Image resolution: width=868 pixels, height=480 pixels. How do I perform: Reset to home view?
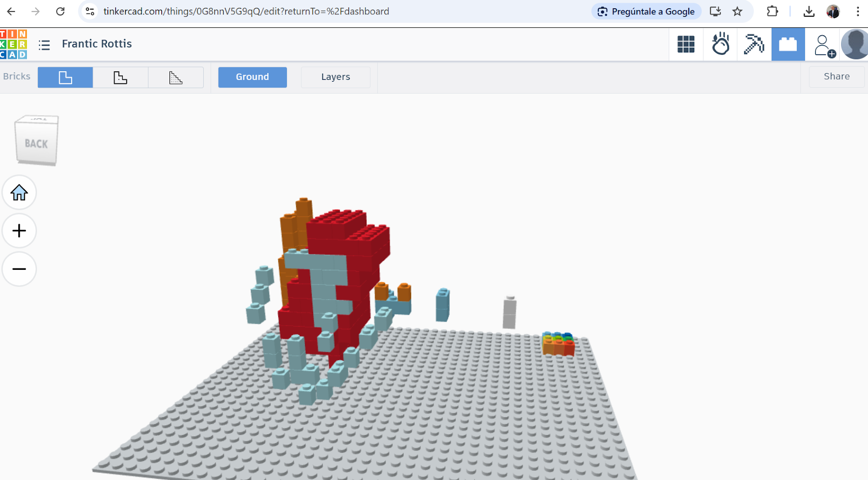[19, 192]
